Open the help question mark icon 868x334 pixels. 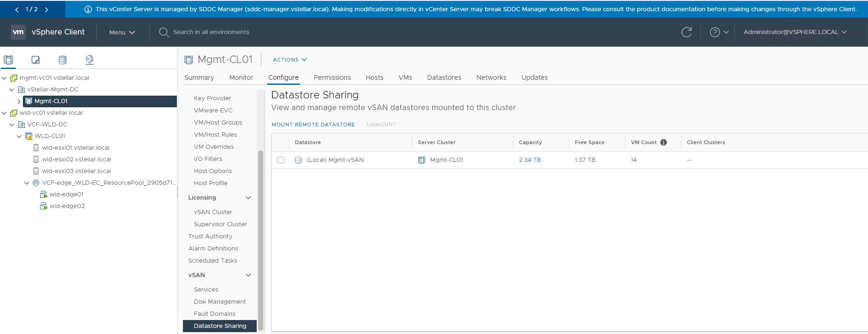click(714, 32)
